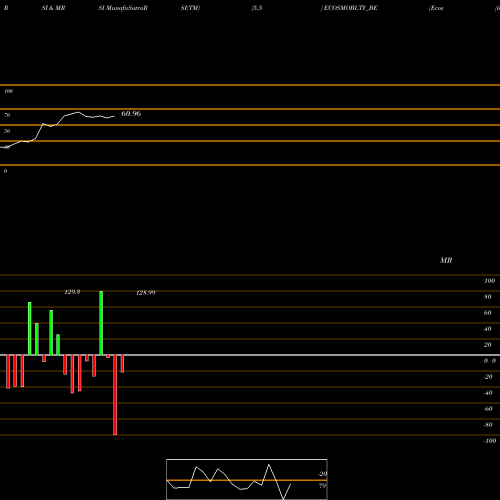Click the MR panel title
Image resolution: width=500 pixels, height=500 pixels.
pos(446,260)
